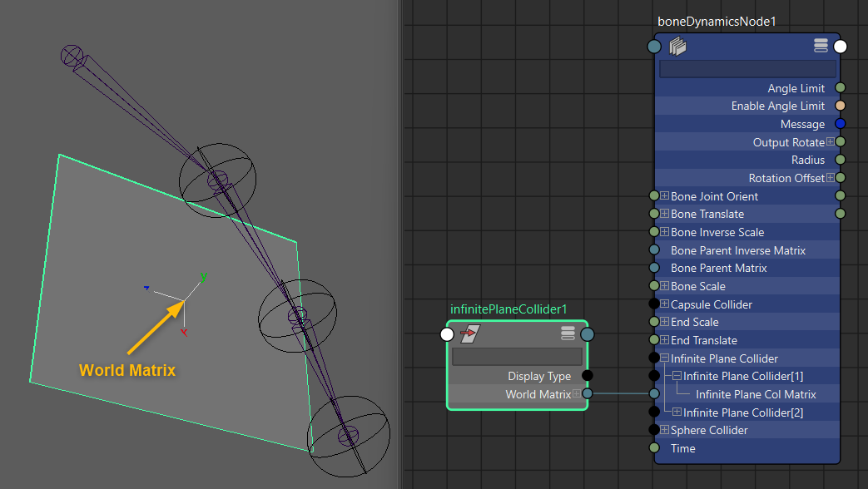Expand the Output Rotate attribute
Image resolution: width=868 pixels, height=489 pixels.
click(x=830, y=142)
